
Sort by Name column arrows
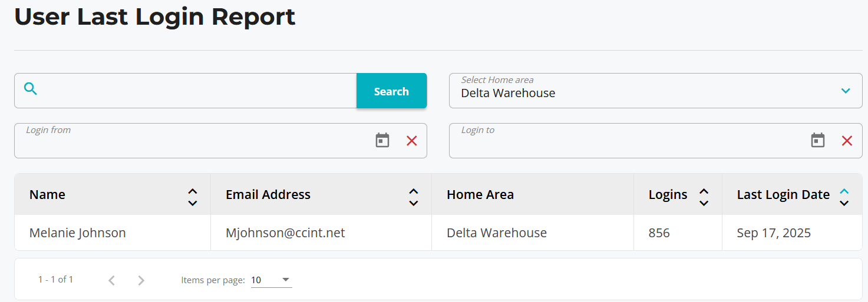click(193, 197)
